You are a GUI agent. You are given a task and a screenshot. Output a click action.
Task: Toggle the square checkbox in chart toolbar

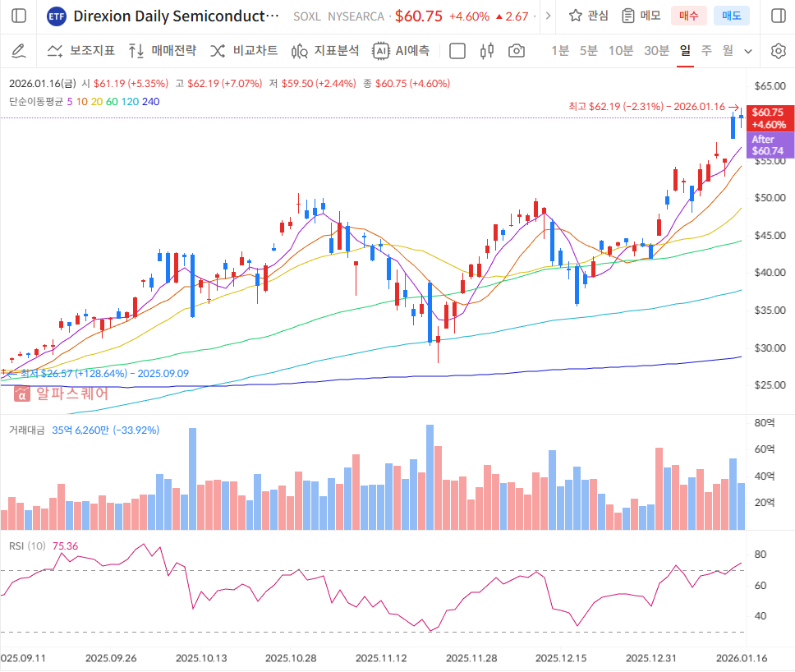click(457, 51)
